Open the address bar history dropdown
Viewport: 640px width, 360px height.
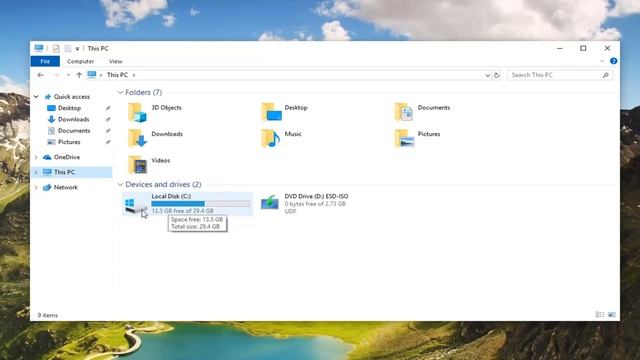(487, 76)
